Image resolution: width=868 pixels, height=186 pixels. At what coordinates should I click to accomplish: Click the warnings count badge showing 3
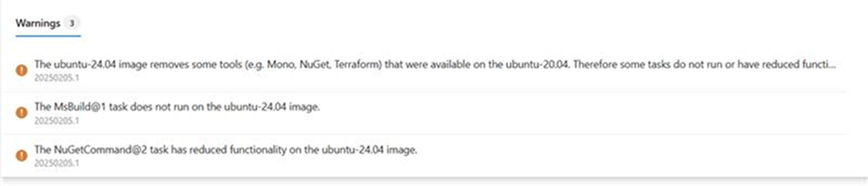(x=71, y=24)
